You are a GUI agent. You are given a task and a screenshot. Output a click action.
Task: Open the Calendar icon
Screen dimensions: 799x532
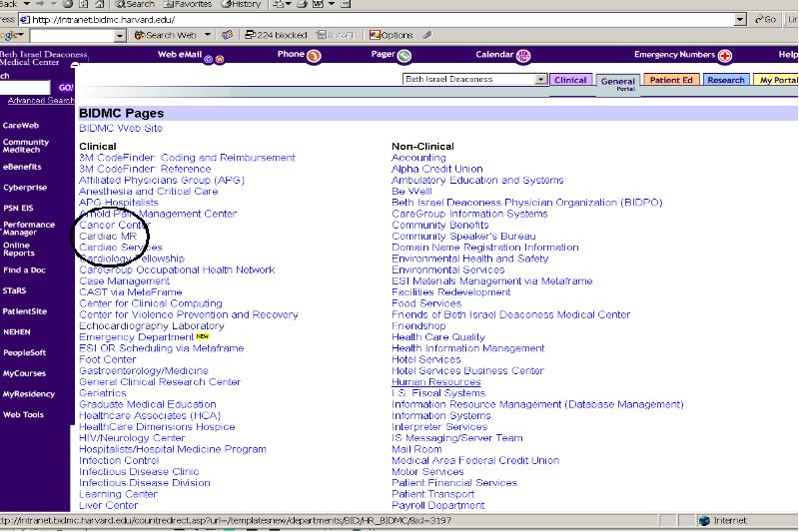(x=523, y=56)
